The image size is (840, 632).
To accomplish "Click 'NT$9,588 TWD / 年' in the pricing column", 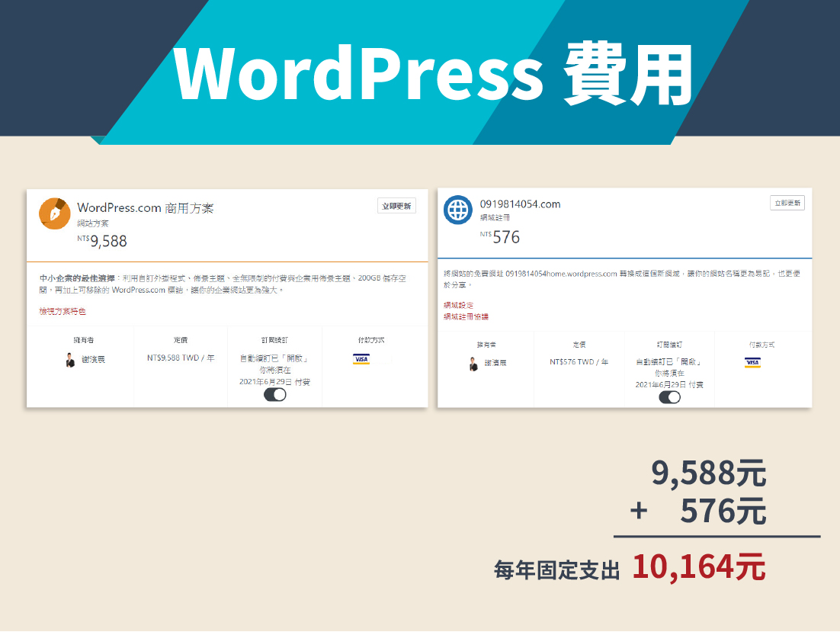I will point(181,358).
